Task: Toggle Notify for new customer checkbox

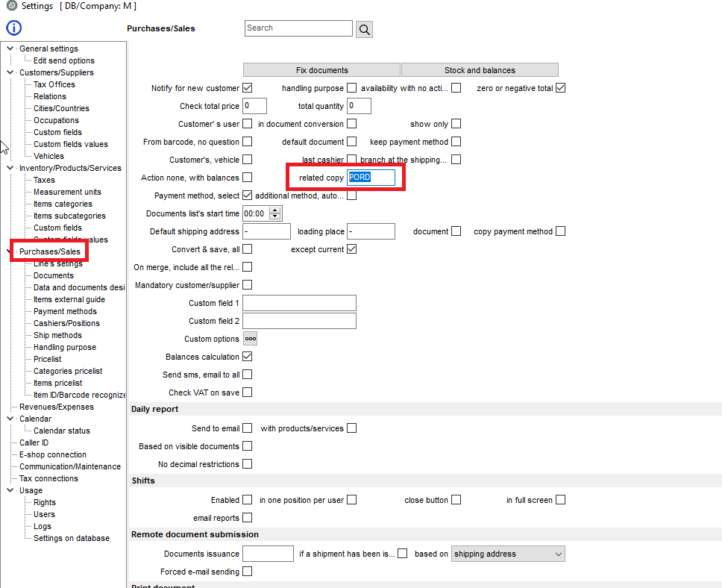Action: (248, 88)
